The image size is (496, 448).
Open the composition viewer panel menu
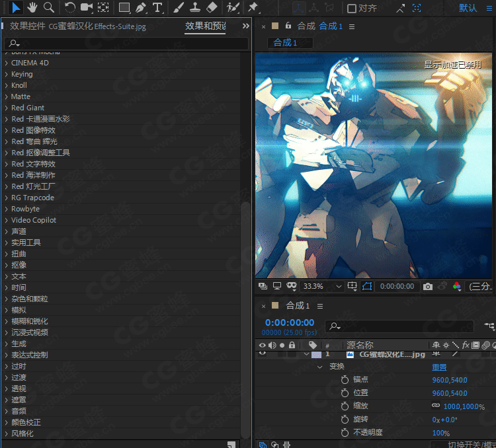(352, 26)
